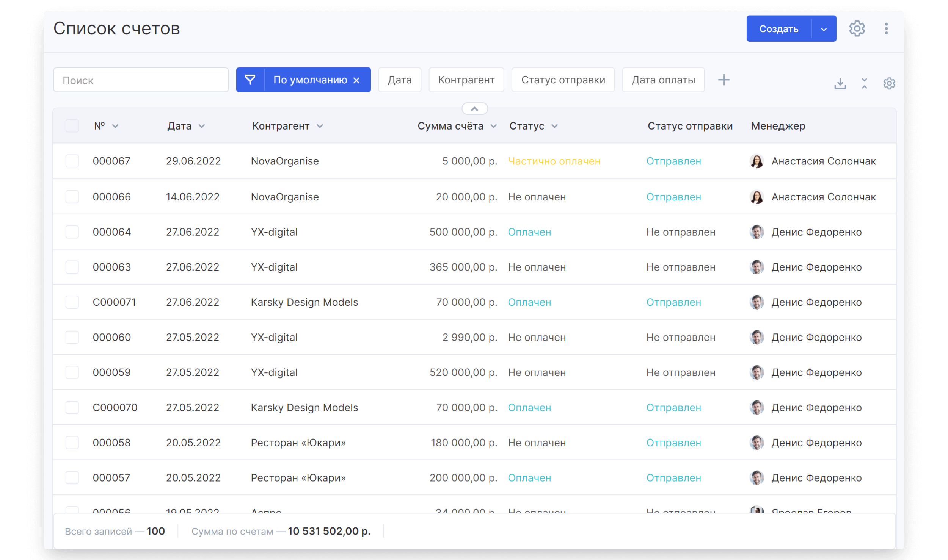The height and width of the screenshot is (560, 948).
Task: Open the Частично оплачен status link
Action: click(x=554, y=161)
